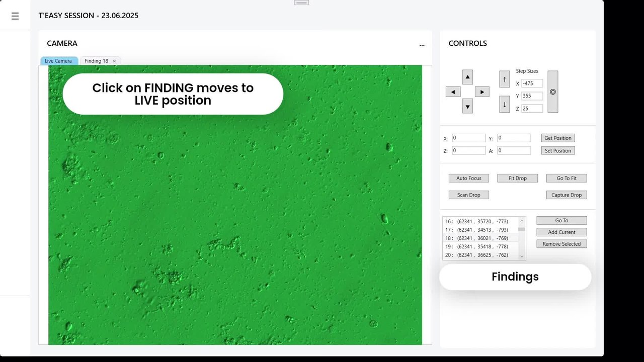Viewport: 644px width, 362px height.
Task: Click the Step Size Y field
Action: 532,96
